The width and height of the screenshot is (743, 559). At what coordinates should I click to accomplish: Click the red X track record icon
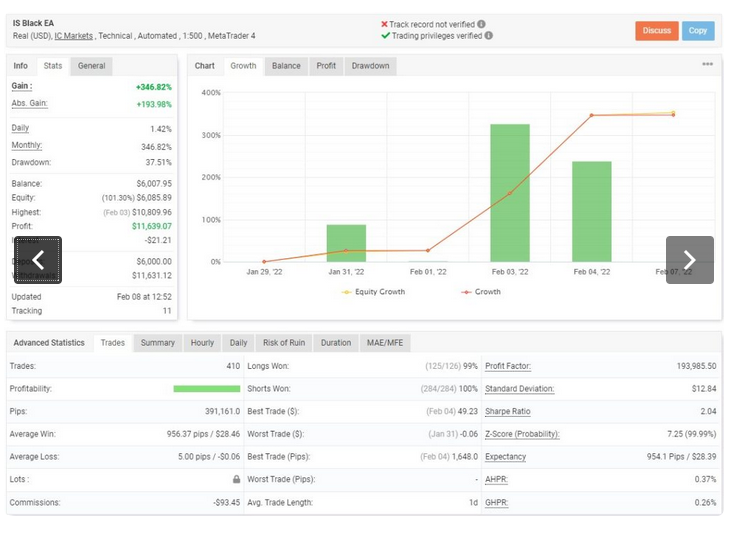384,24
